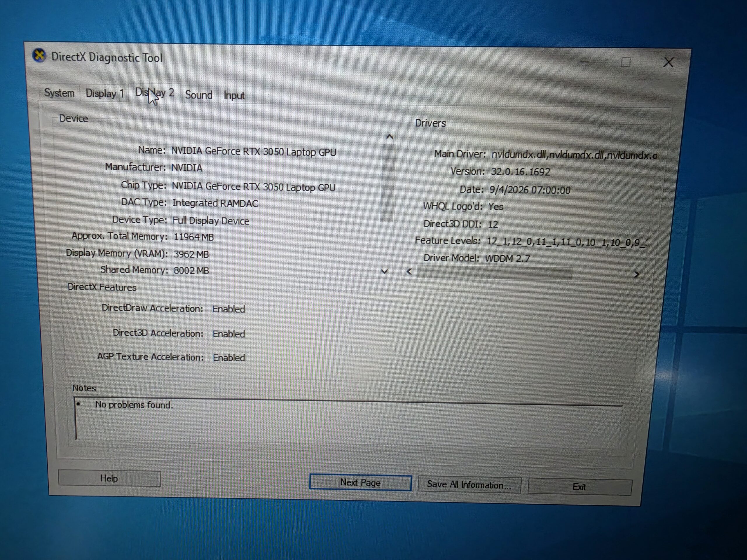The width and height of the screenshot is (747, 560).
Task: Click the Feature Levels value list
Action: click(567, 242)
